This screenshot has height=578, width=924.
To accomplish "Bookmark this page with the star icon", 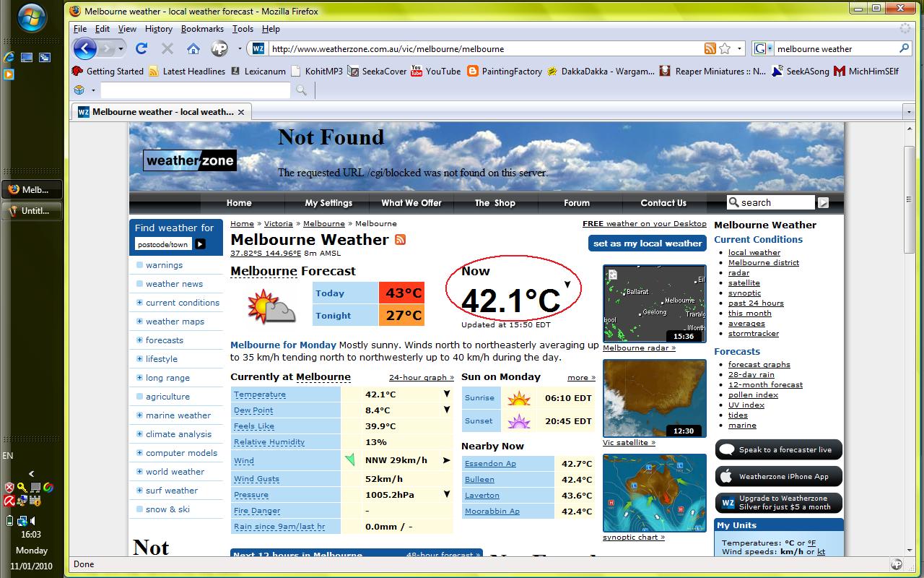I will 726,49.
